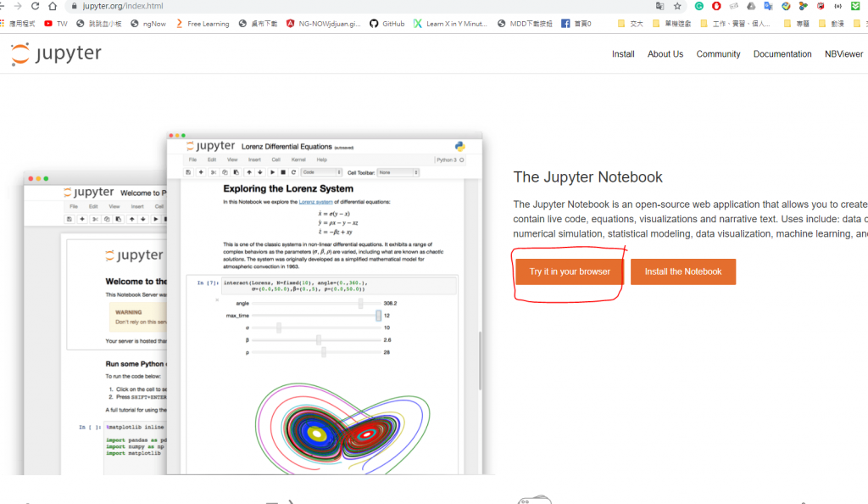Click the red O extension icon
The width and height of the screenshot is (868, 504).
[x=716, y=6]
